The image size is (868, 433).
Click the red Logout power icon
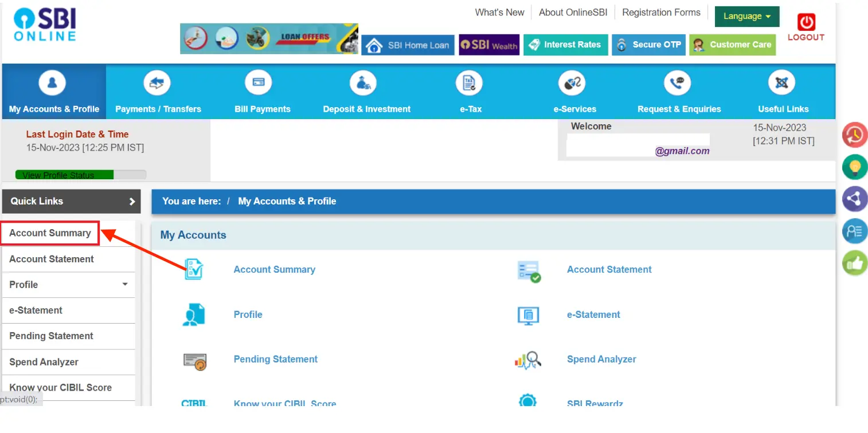point(806,22)
